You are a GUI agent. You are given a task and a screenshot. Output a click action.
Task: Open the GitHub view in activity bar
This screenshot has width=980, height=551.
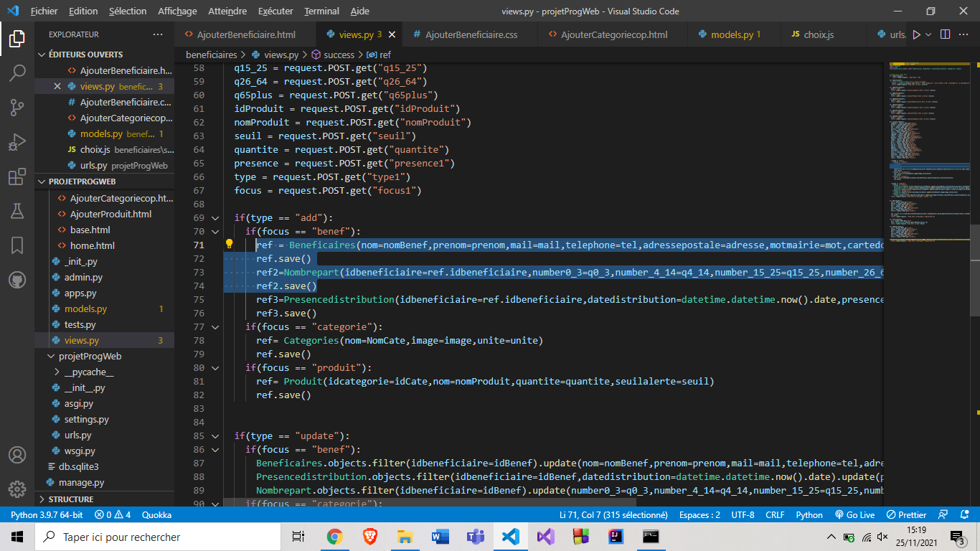17,280
